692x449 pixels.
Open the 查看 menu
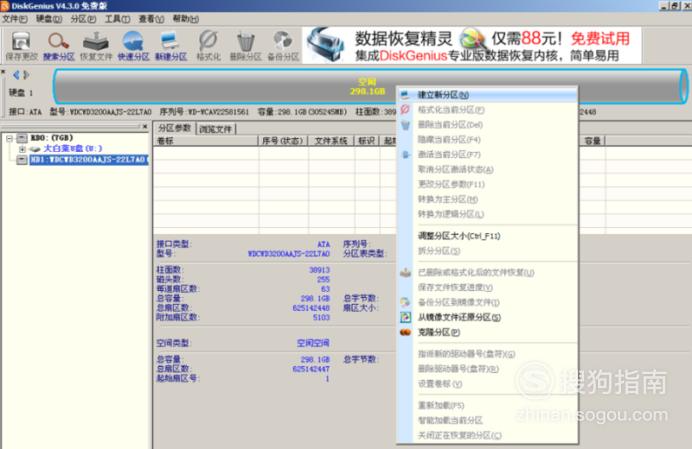[151, 19]
